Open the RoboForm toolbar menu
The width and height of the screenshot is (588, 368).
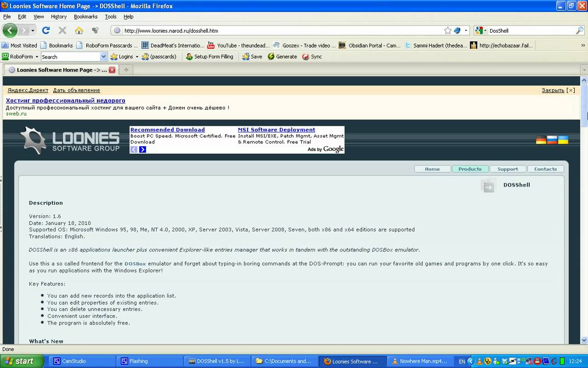point(20,57)
